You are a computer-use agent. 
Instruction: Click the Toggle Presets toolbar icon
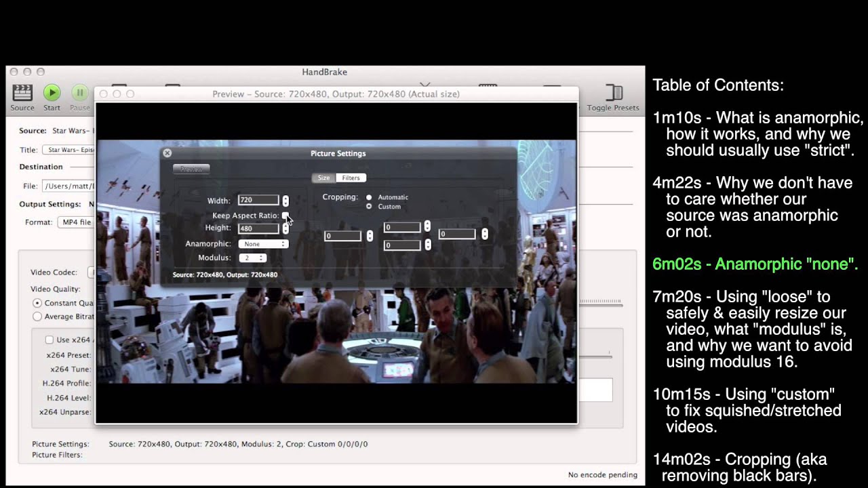coord(614,93)
